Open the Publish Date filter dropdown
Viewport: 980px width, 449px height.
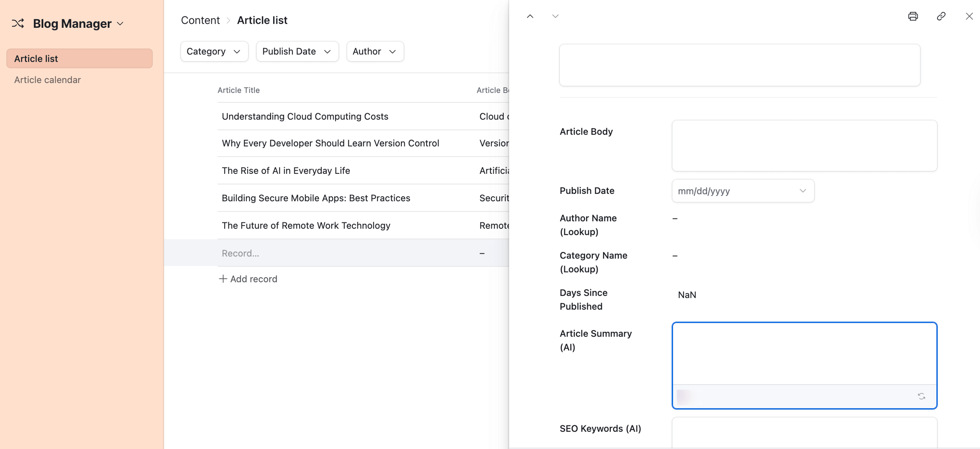point(297,51)
